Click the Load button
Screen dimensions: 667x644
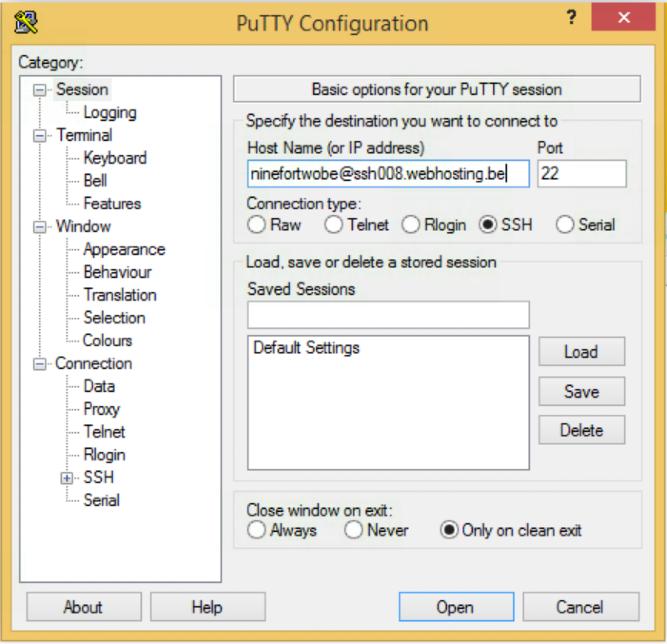pyautogui.click(x=581, y=352)
